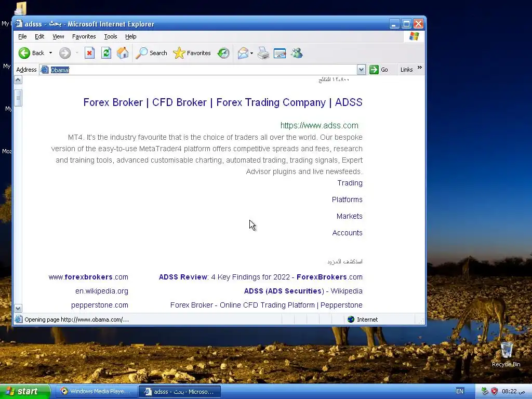Open the Start menu
The height and width of the screenshot is (399, 532).
click(x=25, y=391)
